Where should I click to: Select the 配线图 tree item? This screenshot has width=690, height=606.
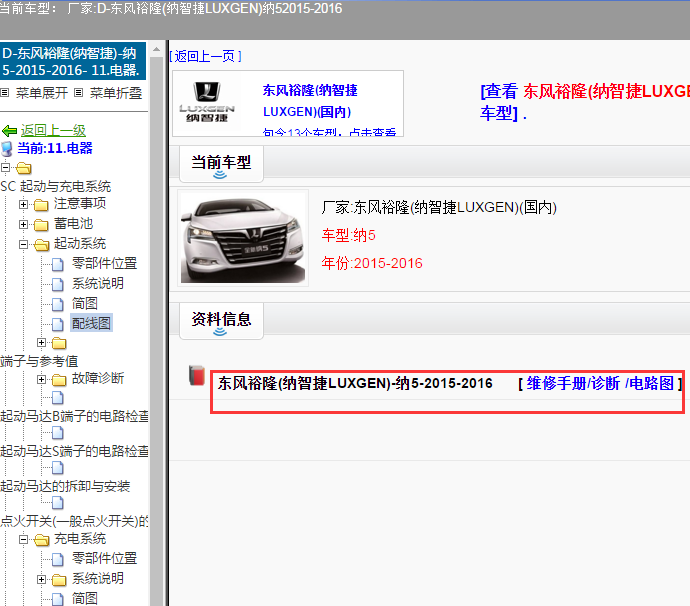[x=91, y=323]
